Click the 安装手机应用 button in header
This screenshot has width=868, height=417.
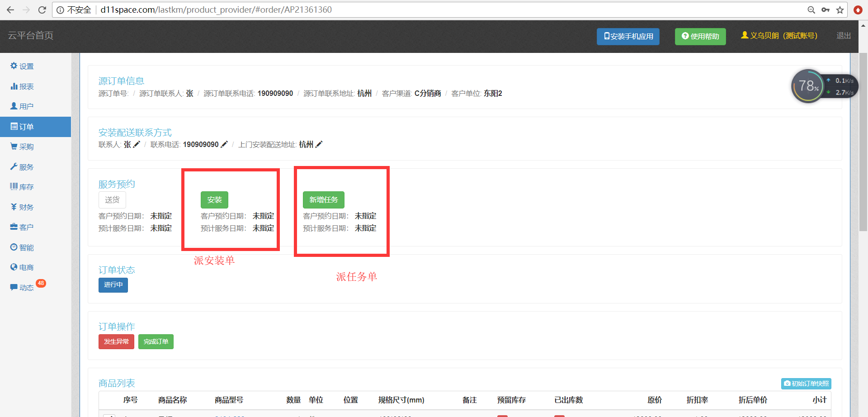pos(628,36)
